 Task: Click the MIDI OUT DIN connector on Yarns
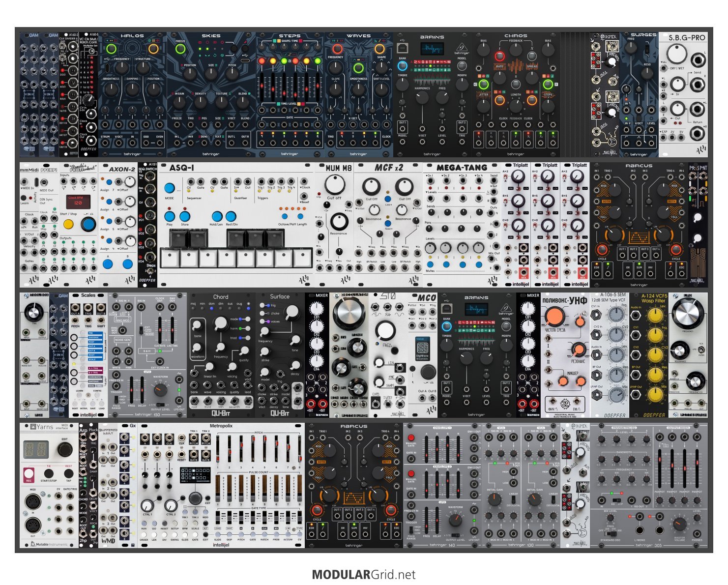click(x=33, y=526)
